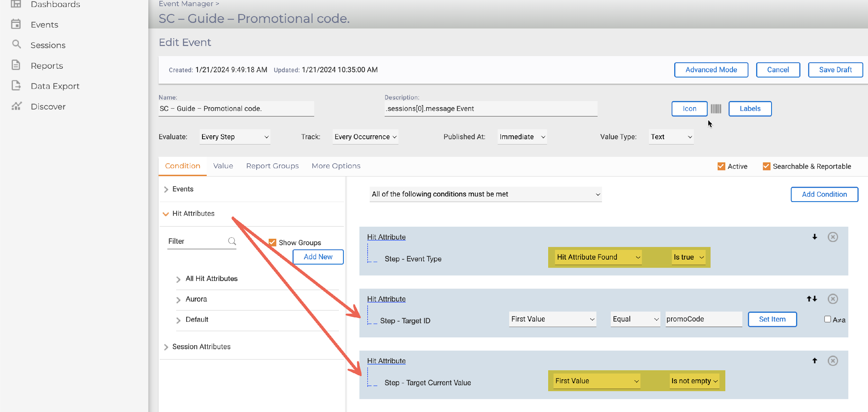This screenshot has height=412, width=868.
Task: Uncheck the Active checkbox
Action: tap(721, 166)
